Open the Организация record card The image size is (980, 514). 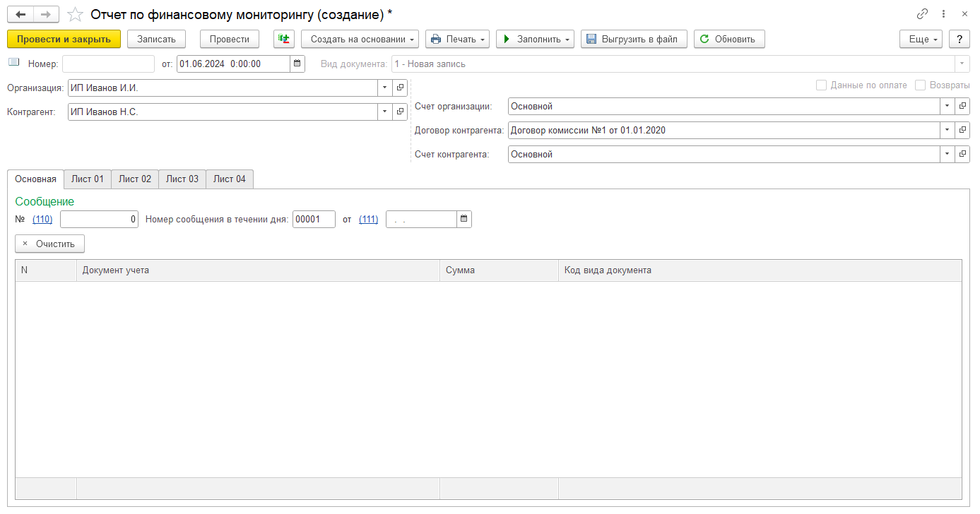tap(400, 88)
